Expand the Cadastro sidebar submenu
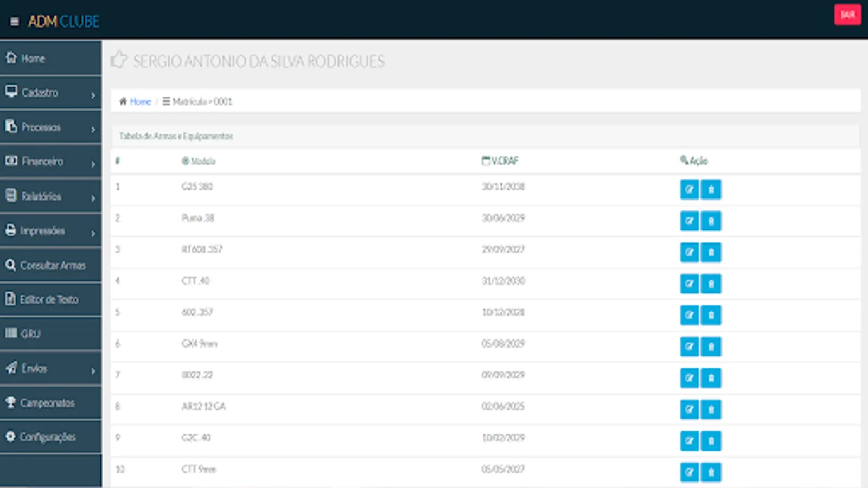Image resolution: width=868 pixels, height=488 pixels. click(50, 93)
